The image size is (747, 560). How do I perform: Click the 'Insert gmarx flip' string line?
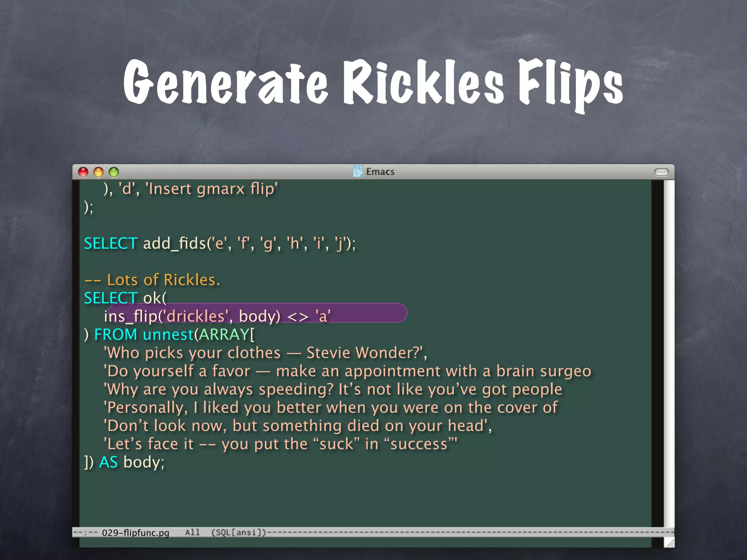191,189
